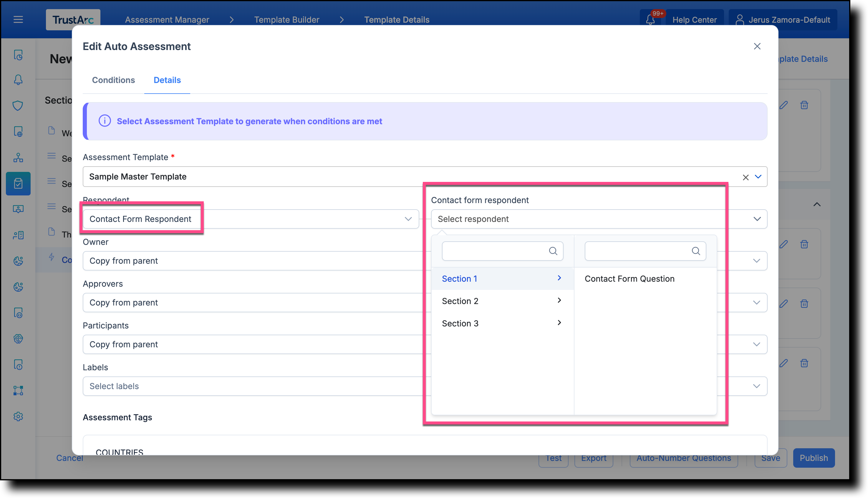Open the lower sidebar cookie icon

(x=18, y=287)
